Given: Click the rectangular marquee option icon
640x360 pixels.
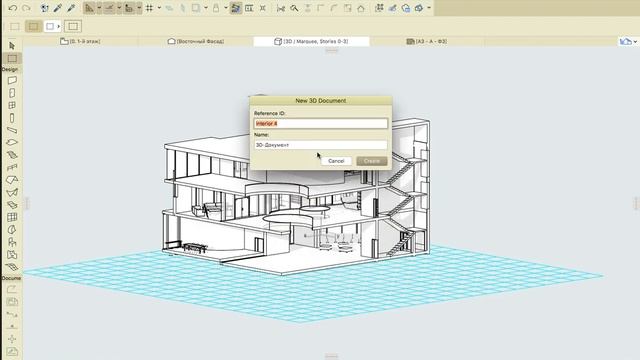Looking at the screenshot, I should pos(73,27).
